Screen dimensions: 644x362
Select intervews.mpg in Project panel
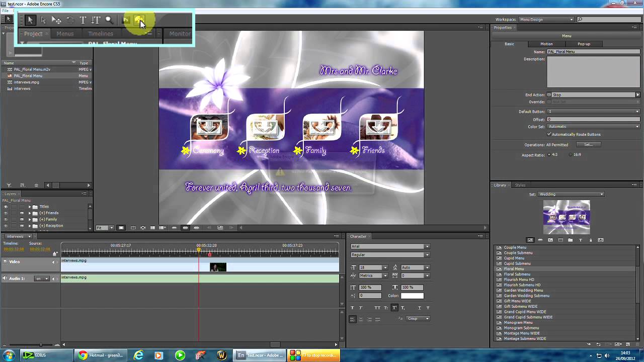tap(27, 82)
